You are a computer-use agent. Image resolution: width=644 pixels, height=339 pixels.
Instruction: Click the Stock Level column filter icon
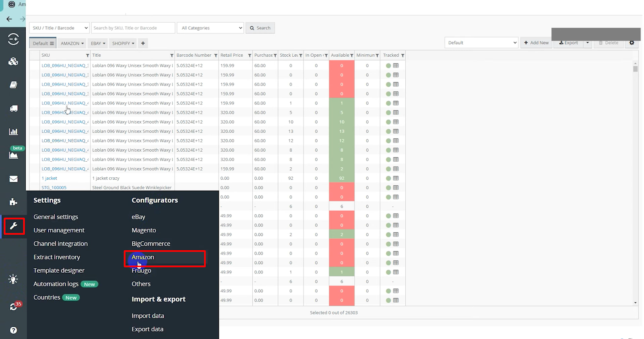point(301,55)
